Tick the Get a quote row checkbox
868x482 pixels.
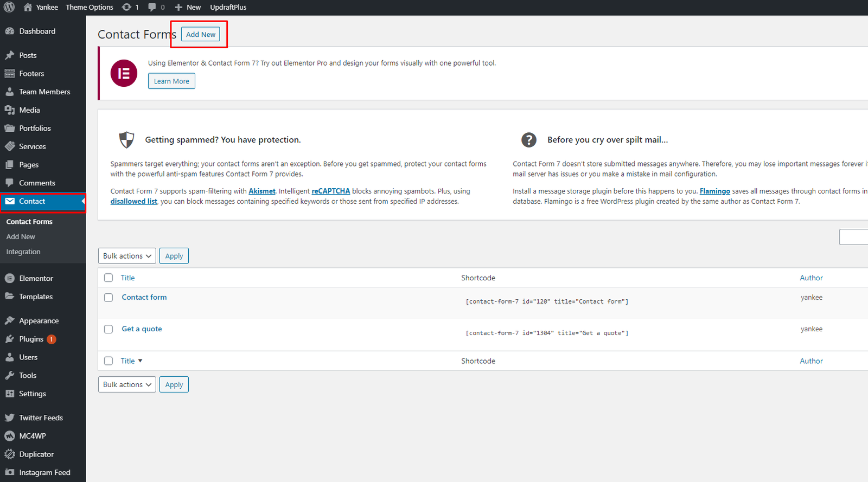click(108, 329)
